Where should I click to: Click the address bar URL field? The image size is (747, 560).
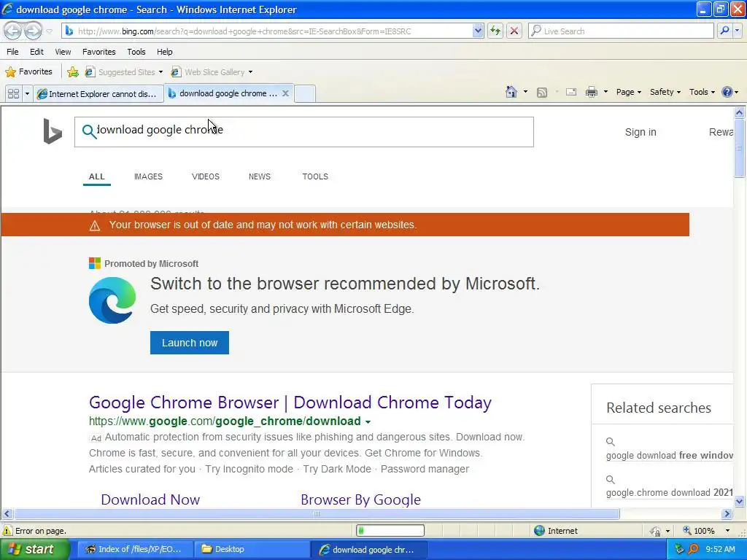[268, 31]
